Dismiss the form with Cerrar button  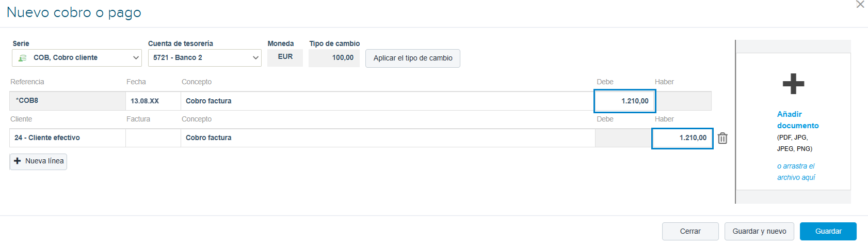click(x=690, y=232)
